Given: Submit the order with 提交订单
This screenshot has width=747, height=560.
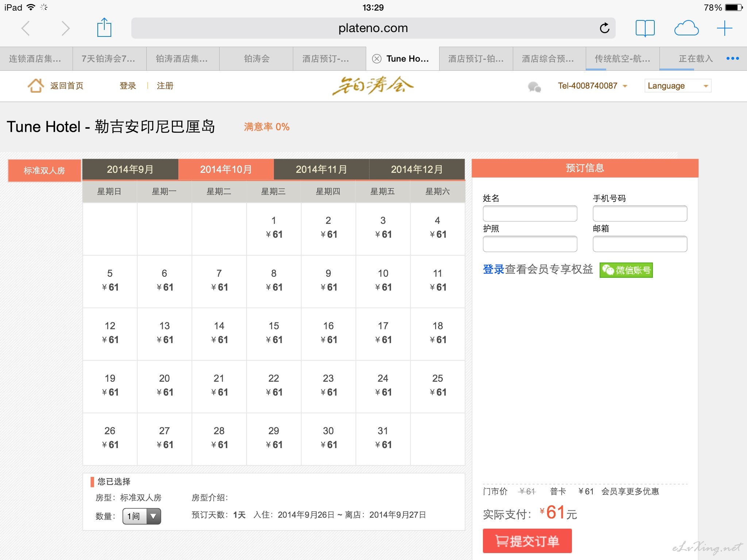Looking at the screenshot, I should point(527,541).
